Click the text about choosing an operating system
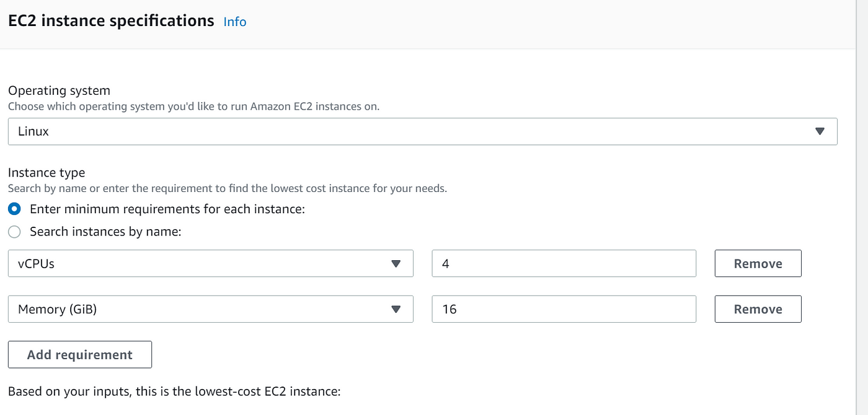This screenshot has height=415, width=868. pos(193,107)
